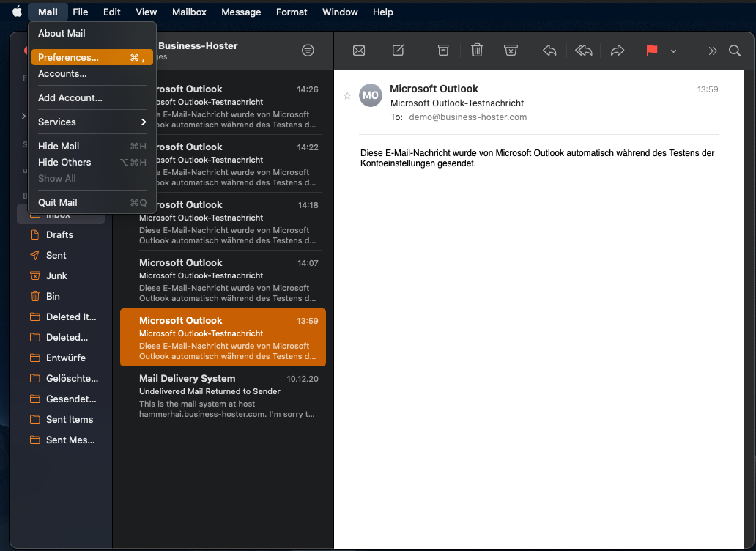Open the Apple menu
Image resolution: width=756 pixels, height=551 pixels.
17,12
